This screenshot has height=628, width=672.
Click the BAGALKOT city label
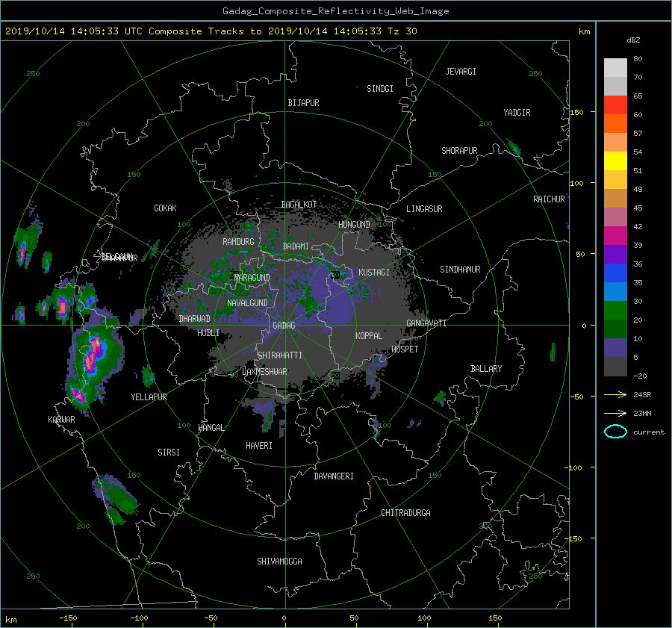tap(299, 205)
